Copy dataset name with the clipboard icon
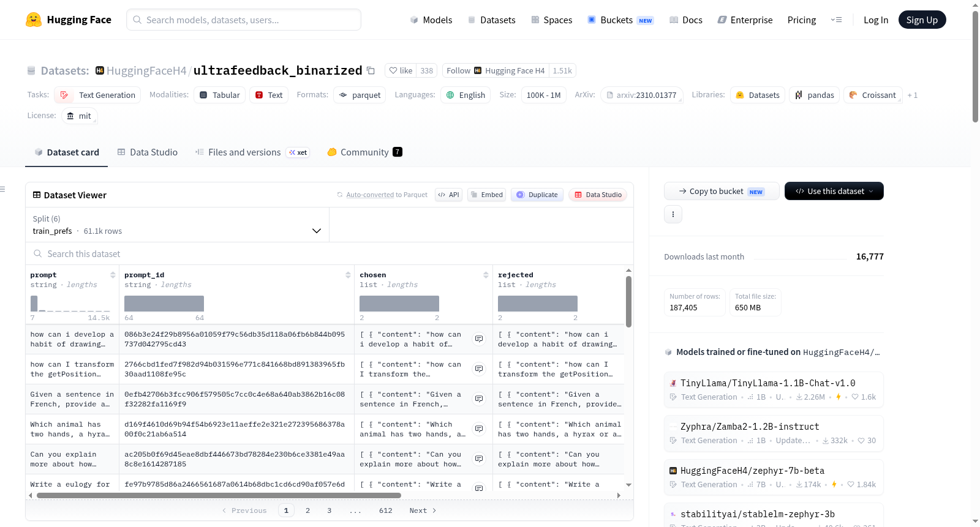Screen dimensions: 980x527 pos(371,70)
